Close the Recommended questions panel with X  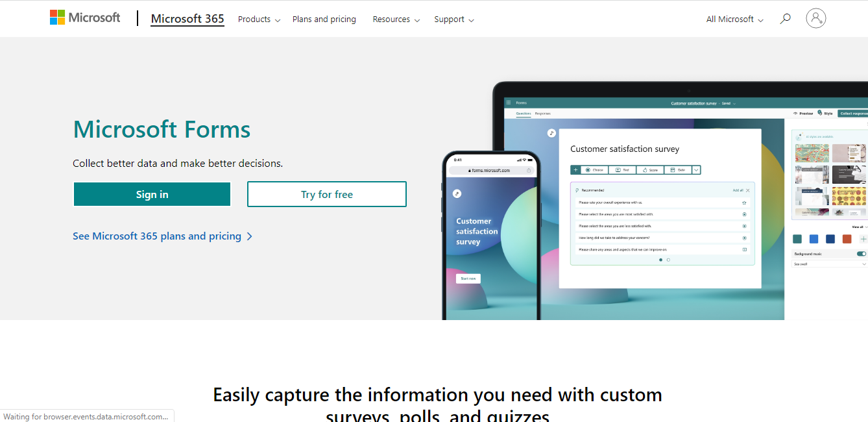pos(748,190)
